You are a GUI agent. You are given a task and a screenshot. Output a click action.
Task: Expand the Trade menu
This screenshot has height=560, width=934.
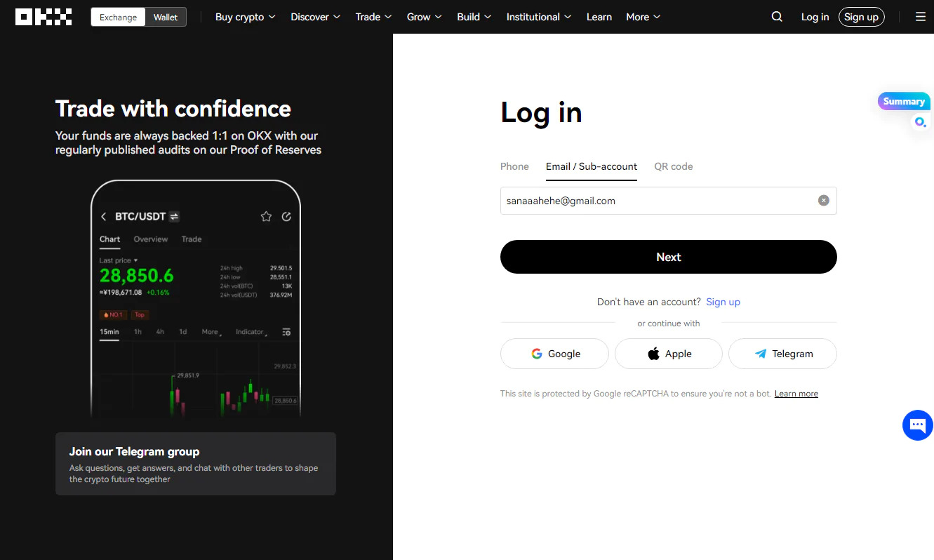(x=373, y=17)
